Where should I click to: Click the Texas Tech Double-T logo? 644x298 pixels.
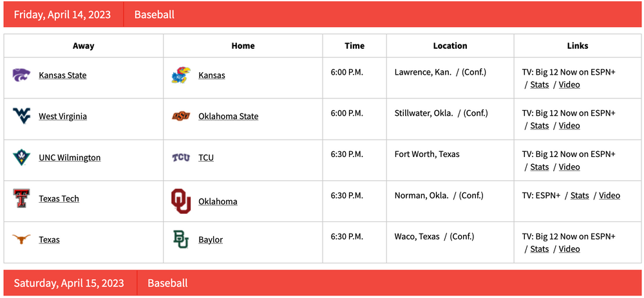21,199
